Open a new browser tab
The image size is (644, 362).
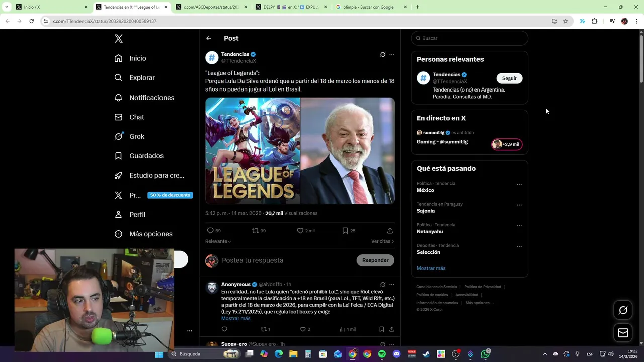click(x=417, y=7)
